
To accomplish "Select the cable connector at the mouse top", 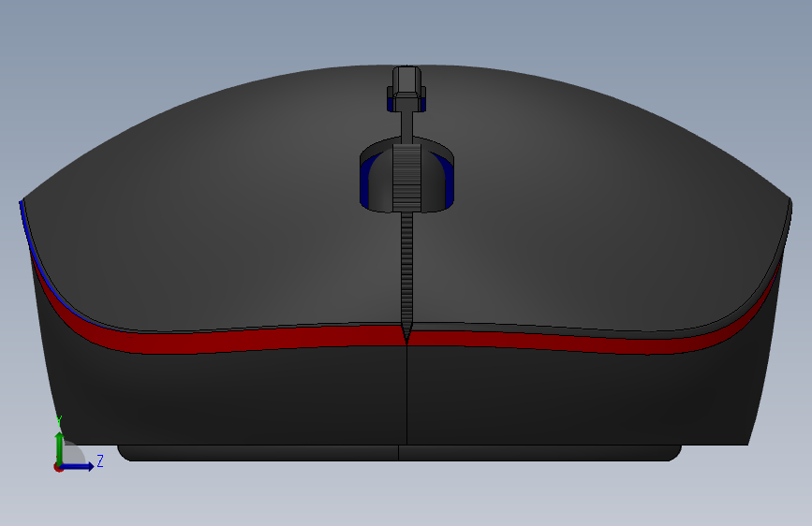I will tap(406, 89).
